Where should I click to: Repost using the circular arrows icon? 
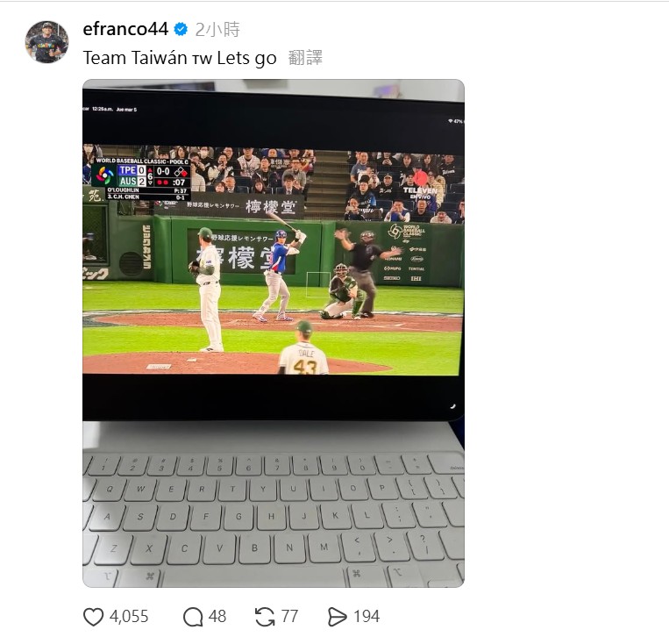pos(265,617)
